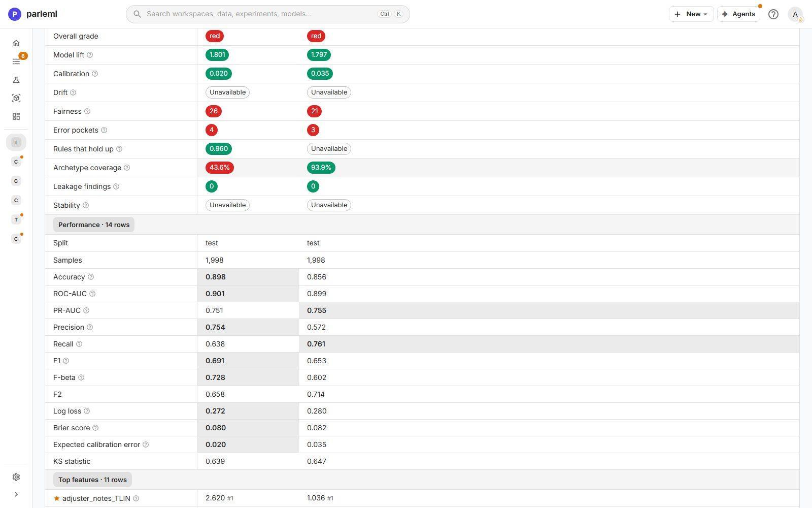Click Precision value 0.572
This screenshot has height=508, width=812.
317,327
